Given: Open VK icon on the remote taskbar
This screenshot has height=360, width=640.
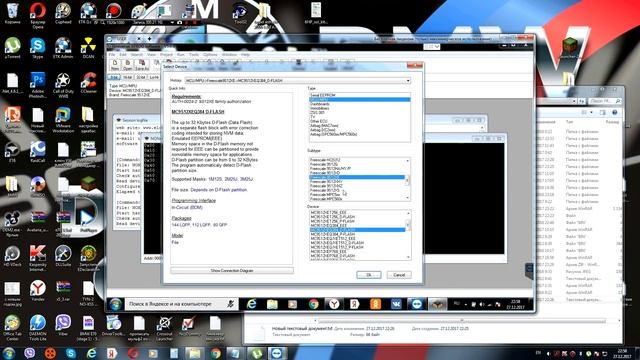Looking at the screenshot, I should pyautogui.click(x=396, y=304).
